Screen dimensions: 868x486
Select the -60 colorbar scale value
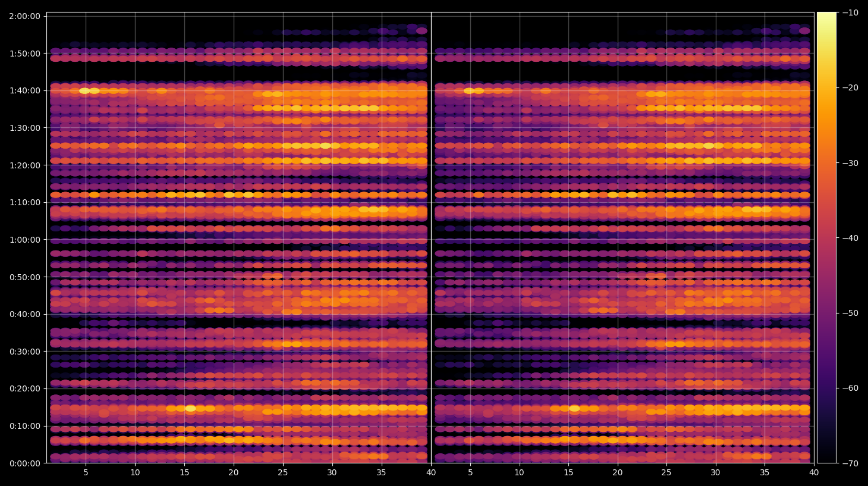tap(850, 388)
